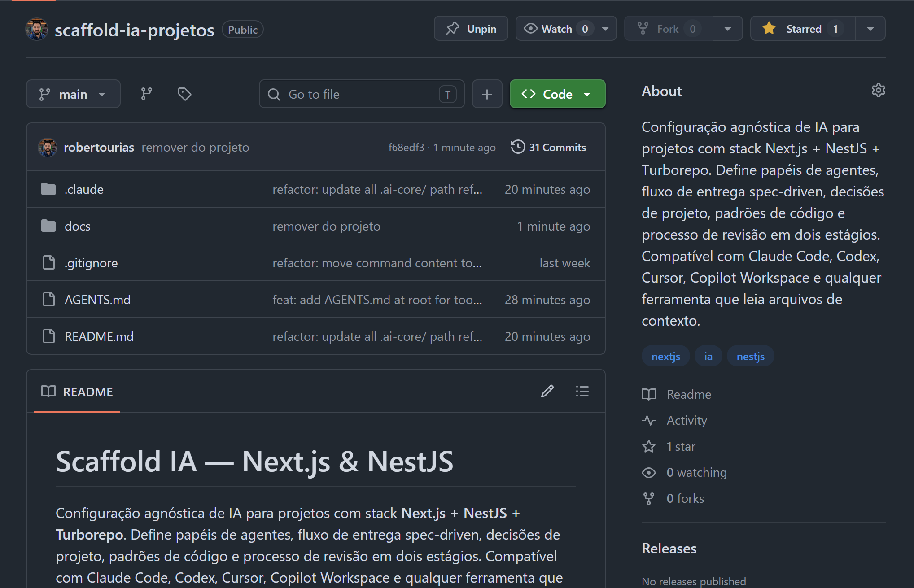Click the 'Public' visibility badge
The height and width of the screenshot is (588, 914).
click(243, 30)
